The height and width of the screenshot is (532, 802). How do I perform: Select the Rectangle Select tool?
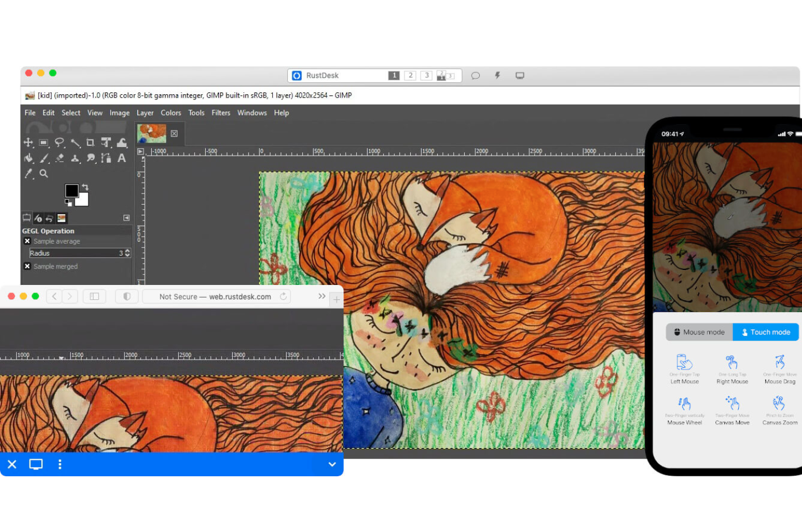44,142
